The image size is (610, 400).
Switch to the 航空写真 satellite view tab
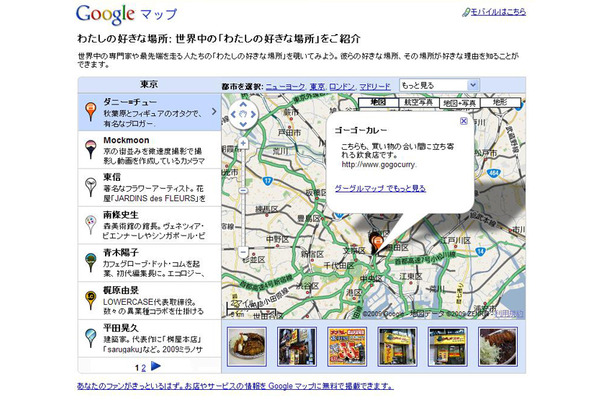coord(419,102)
